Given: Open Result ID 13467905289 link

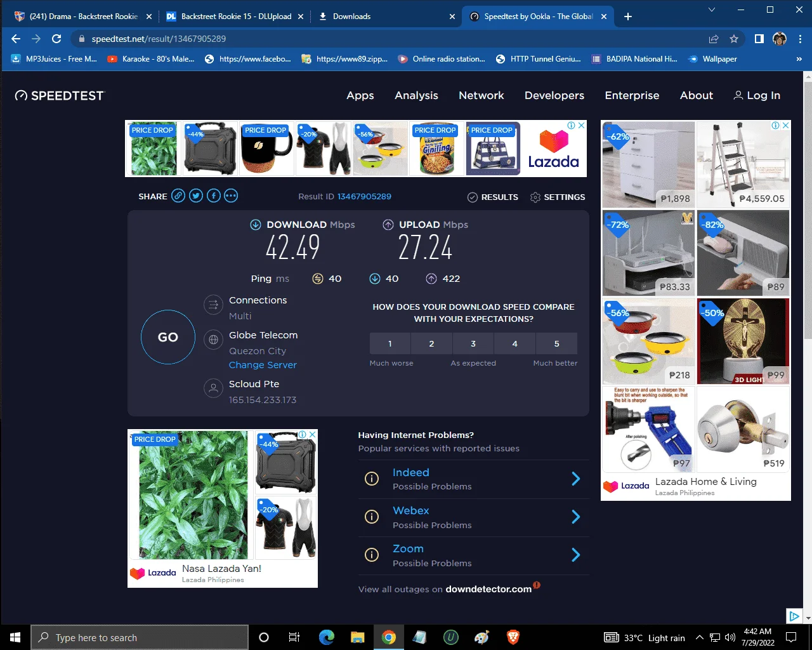Looking at the screenshot, I should [x=364, y=197].
